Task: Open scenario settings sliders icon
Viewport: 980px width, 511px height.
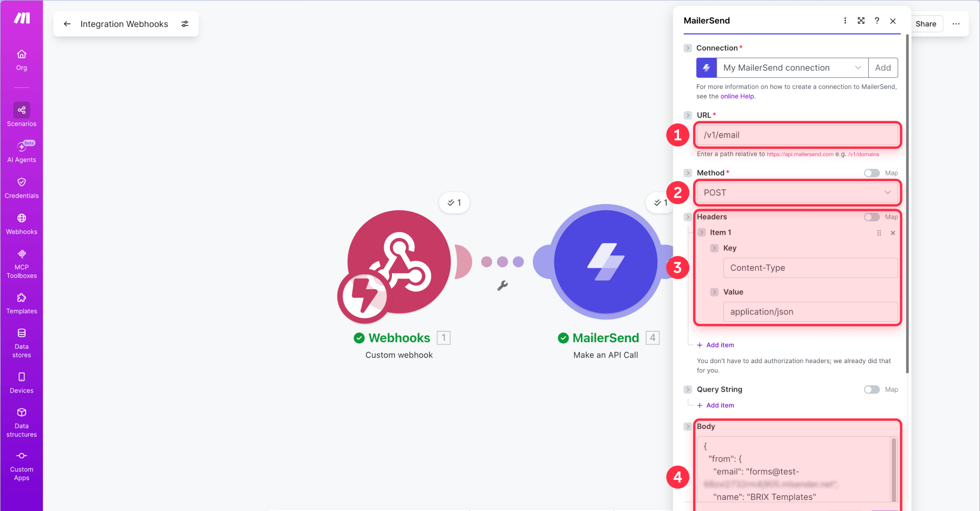Action: [x=185, y=24]
